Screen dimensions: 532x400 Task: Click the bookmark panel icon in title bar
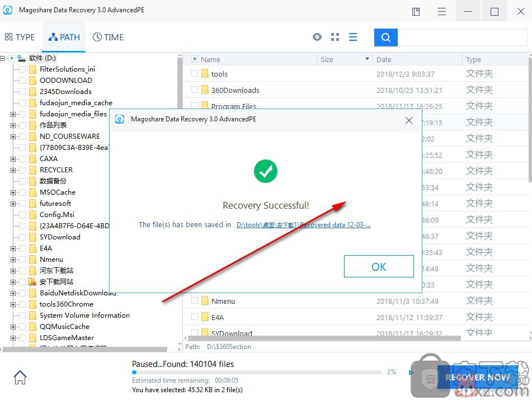tap(416, 12)
